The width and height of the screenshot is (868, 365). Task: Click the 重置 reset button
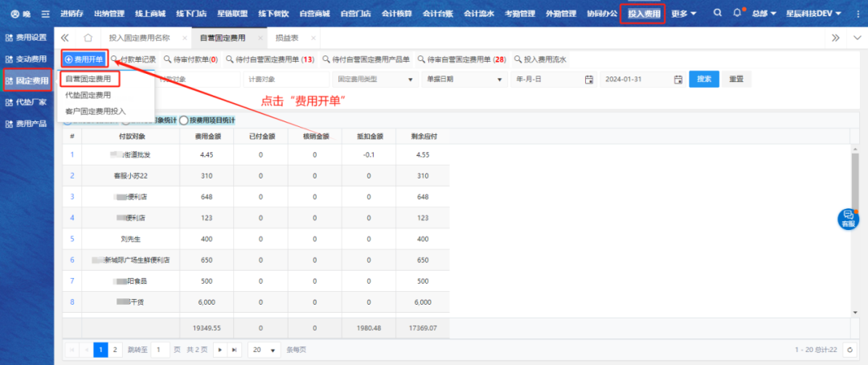(735, 79)
